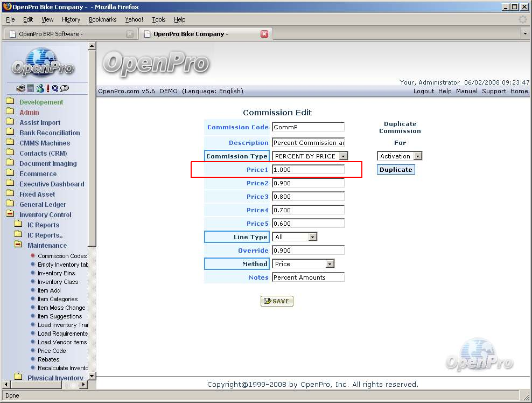The image size is (532, 403).
Task: Click the blue Q icon in the sidebar
Action: (55, 88)
